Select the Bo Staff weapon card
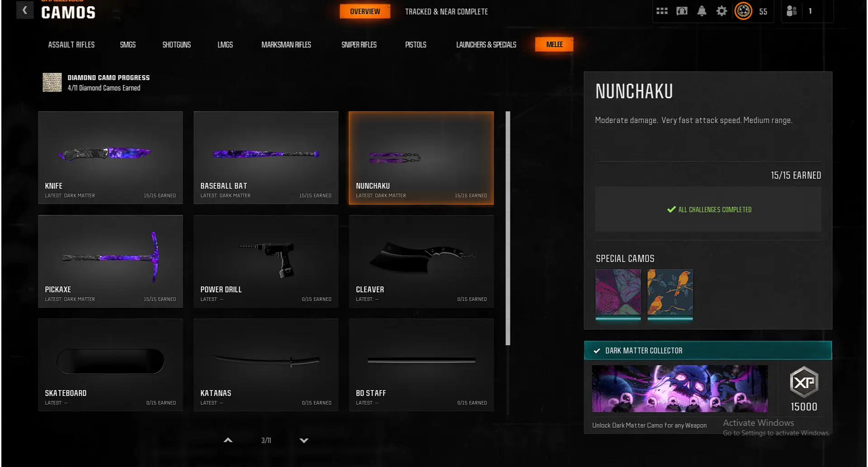The image size is (868, 467). point(421,365)
